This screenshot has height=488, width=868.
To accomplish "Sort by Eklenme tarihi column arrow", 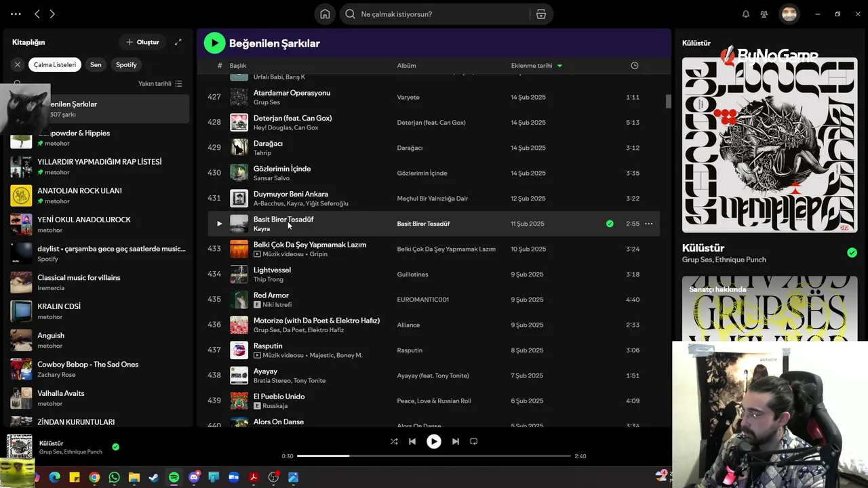I will [559, 66].
